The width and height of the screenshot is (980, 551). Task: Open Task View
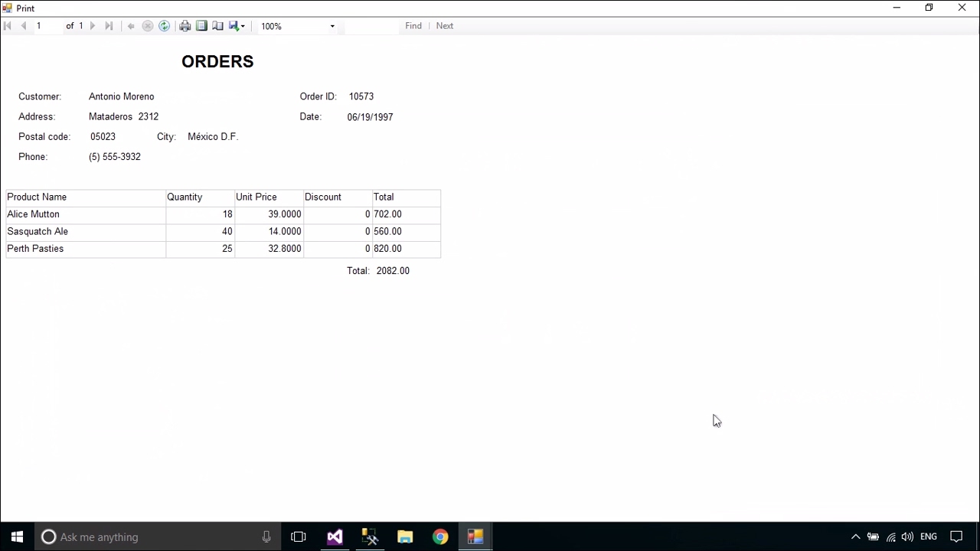click(299, 536)
